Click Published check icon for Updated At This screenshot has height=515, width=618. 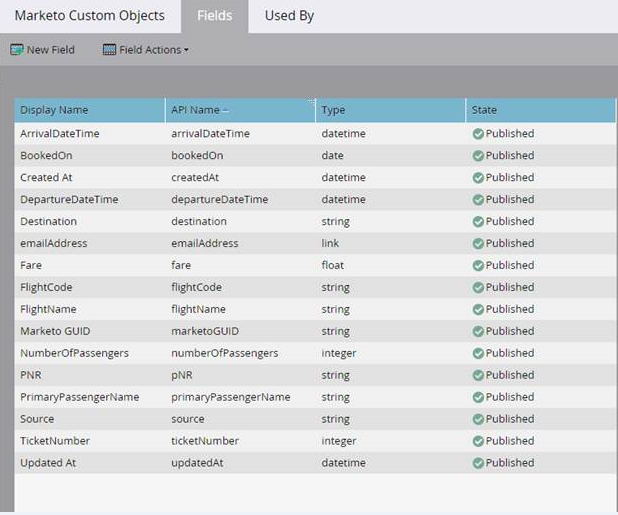[x=478, y=463]
